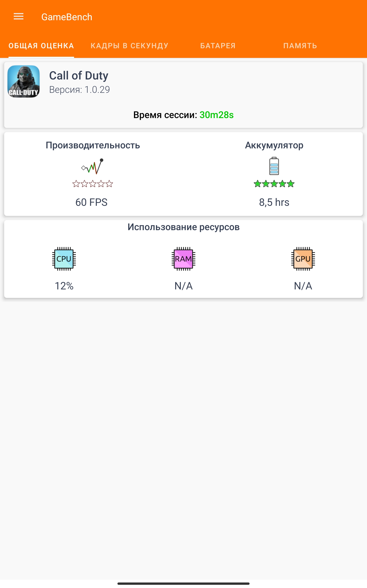The image size is (367, 588).
Task: Select the CPU chip icon
Action: point(64,259)
